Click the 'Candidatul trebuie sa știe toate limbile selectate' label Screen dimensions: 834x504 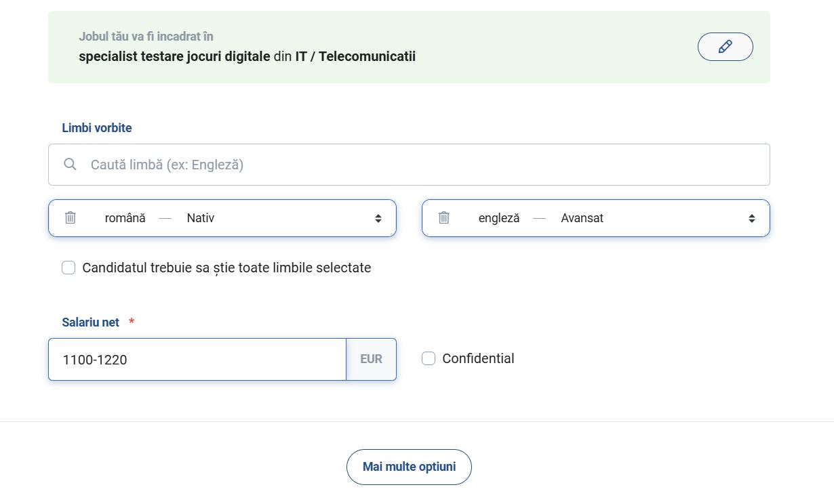pos(226,268)
